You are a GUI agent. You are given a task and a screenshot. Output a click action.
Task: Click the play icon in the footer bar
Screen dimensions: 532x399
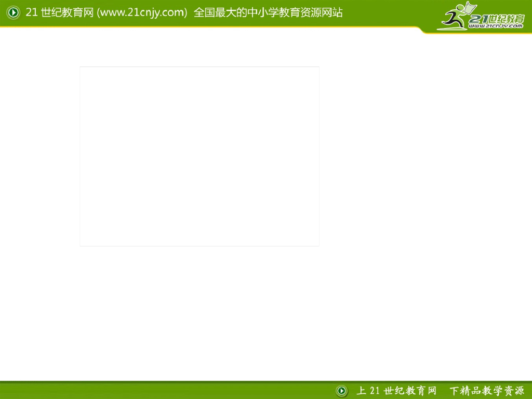[342, 391]
